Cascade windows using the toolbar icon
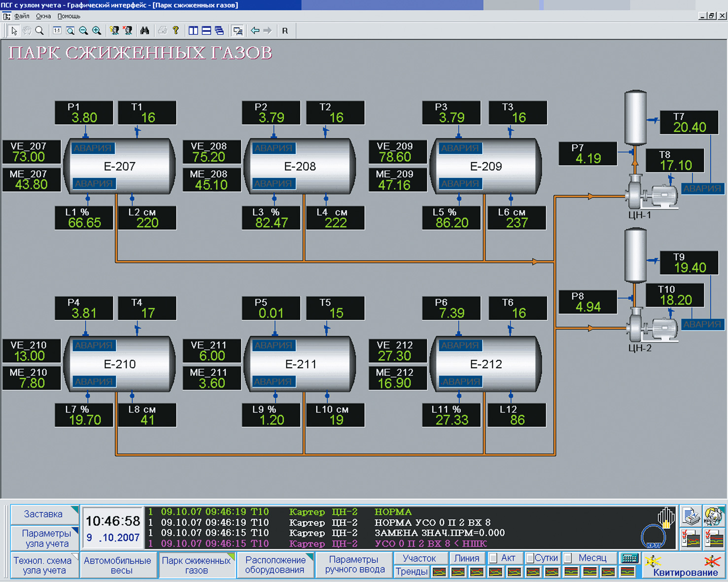Image resolution: width=728 pixels, height=582 pixels. coord(219,31)
